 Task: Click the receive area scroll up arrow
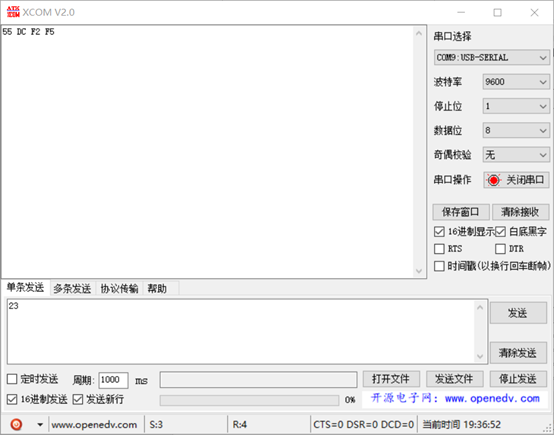tap(419, 34)
